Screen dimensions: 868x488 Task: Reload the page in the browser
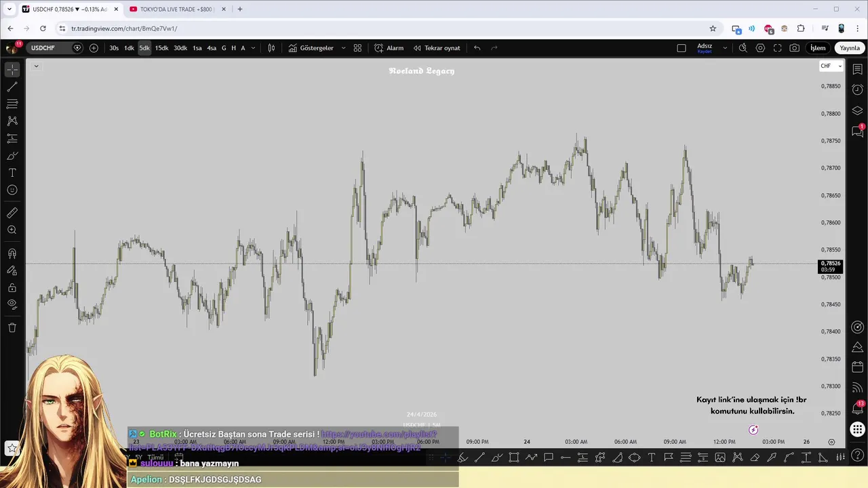[x=43, y=28]
